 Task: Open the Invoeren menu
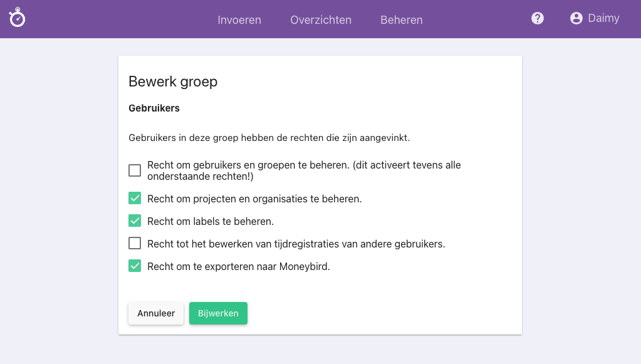point(239,19)
